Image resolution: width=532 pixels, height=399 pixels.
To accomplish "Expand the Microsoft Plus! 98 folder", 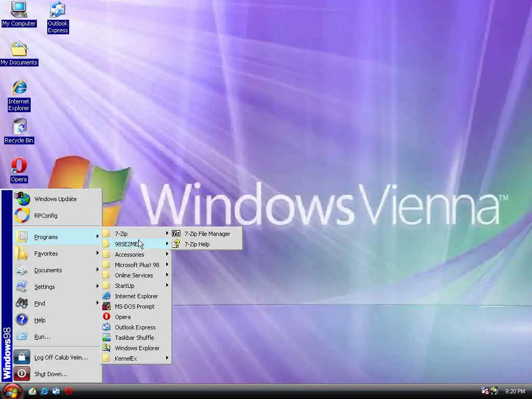I will (136, 265).
